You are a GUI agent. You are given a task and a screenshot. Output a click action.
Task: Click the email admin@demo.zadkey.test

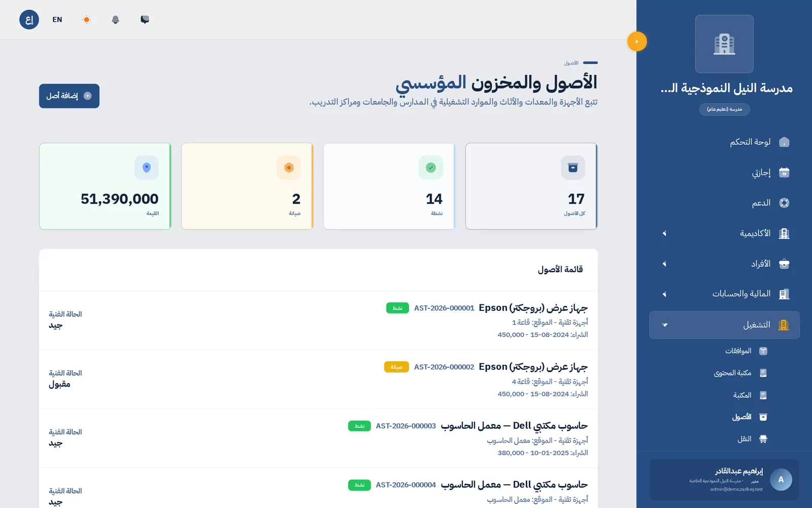736,489
